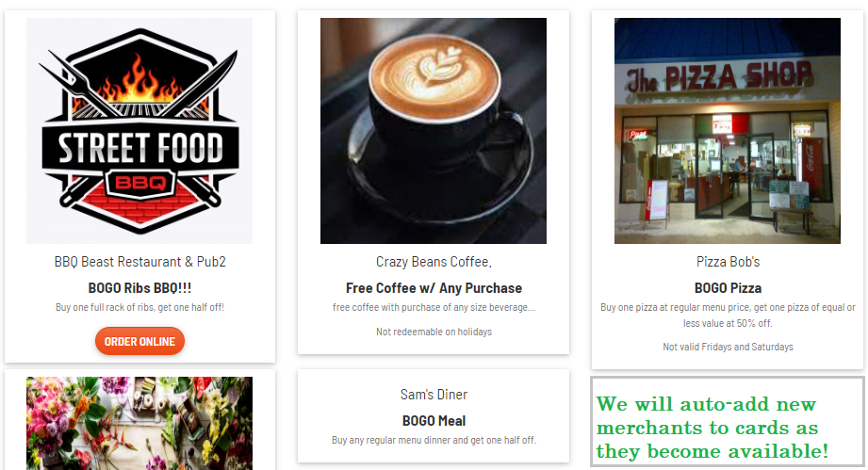
Task: Click the BOGO Meal offer title
Action: (x=434, y=421)
